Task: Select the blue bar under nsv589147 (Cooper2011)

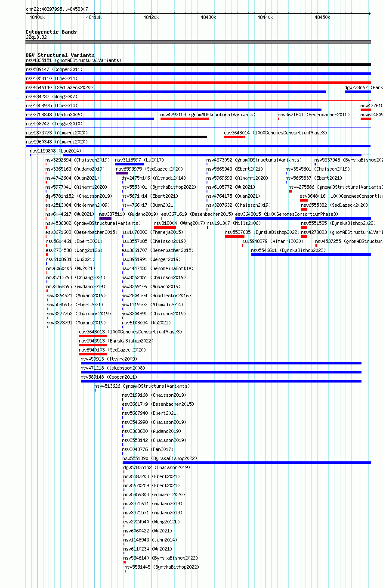Action: (x=198, y=74)
